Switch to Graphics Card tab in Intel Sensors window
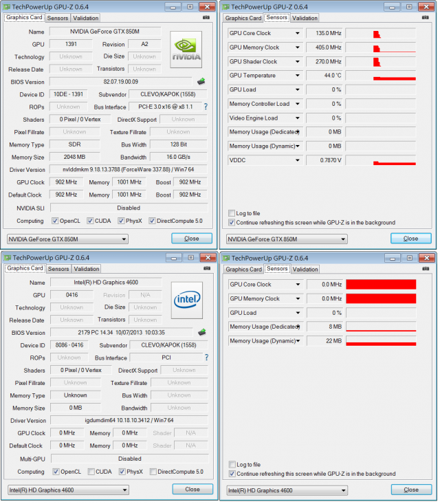The height and width of the screenshot is (504, 440). pyautogui.click(x=244, y=270)
